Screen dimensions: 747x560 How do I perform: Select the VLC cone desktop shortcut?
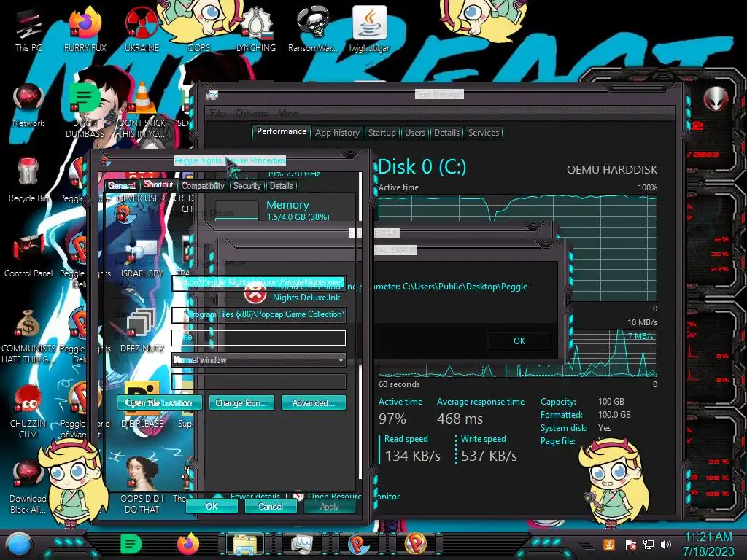point(142,109)
